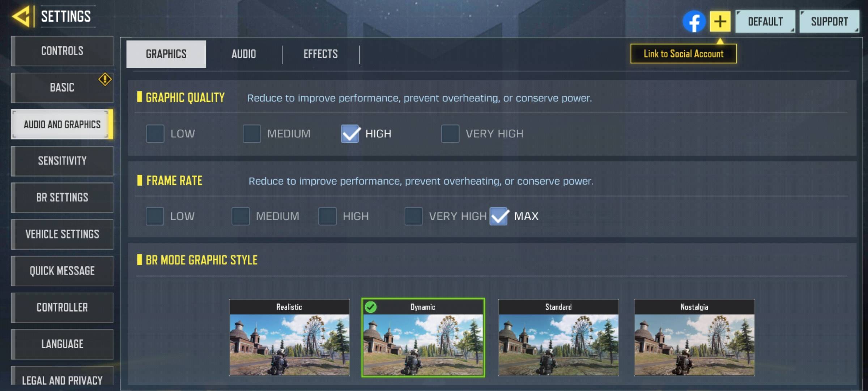Viewport: 868px width, 391px height.
Task: Click the yellow back arrow icon
Action: [21, 17]
